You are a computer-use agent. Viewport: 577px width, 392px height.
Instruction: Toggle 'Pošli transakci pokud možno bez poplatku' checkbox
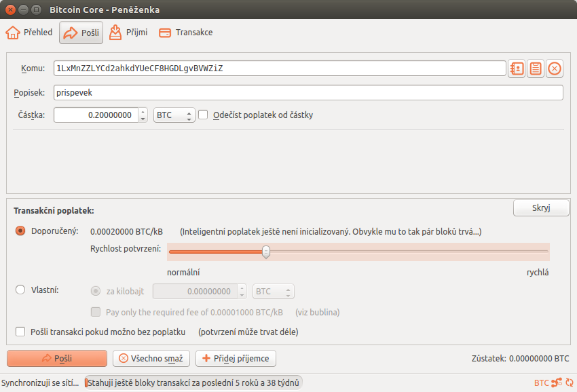coord(20,332)
